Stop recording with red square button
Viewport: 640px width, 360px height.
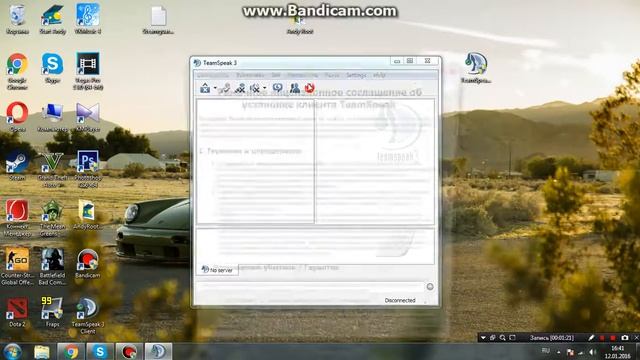click(613, 338)
